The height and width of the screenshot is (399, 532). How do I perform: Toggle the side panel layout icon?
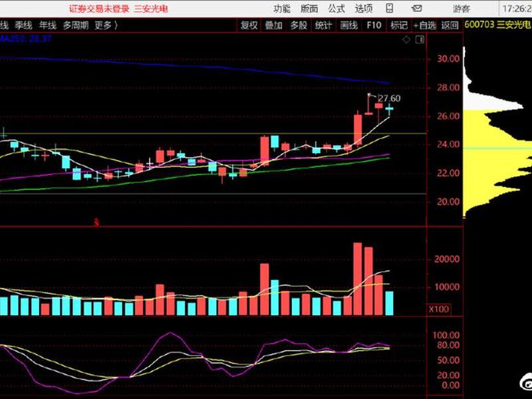[x=420, y=40]
